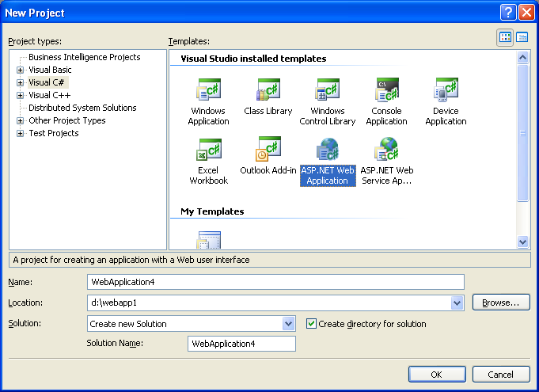Expand the Visual C# node

pos(20,82)
